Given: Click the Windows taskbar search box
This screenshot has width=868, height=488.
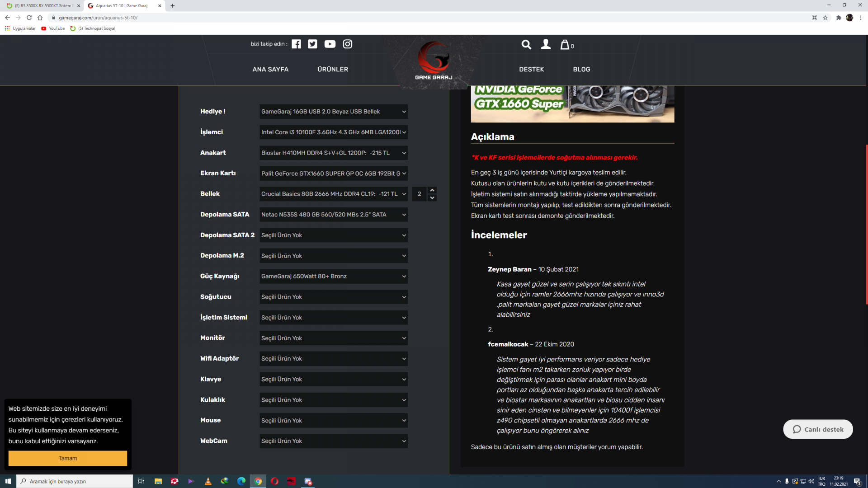Looking at the screenshot, I should [75, 481].
